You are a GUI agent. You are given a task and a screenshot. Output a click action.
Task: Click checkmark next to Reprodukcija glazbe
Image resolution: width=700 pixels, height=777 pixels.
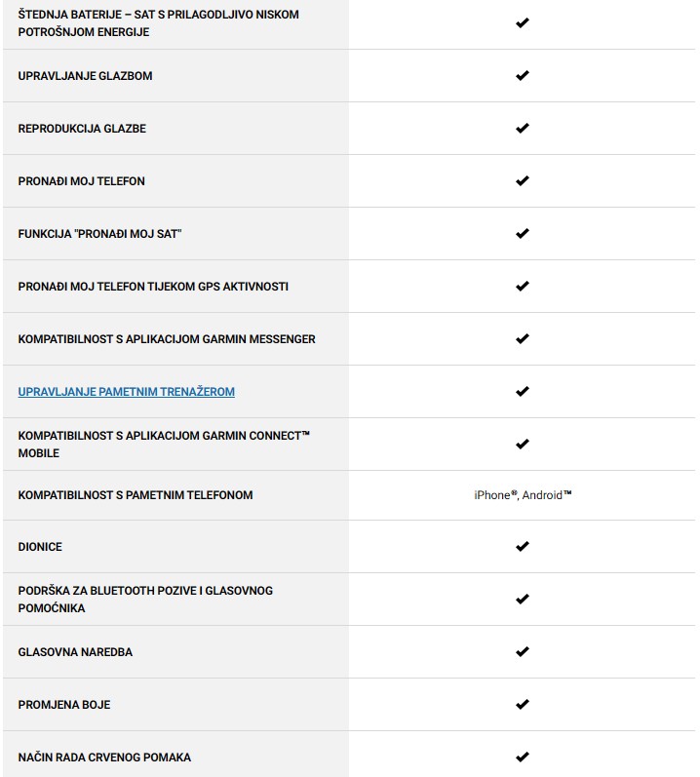522,128
